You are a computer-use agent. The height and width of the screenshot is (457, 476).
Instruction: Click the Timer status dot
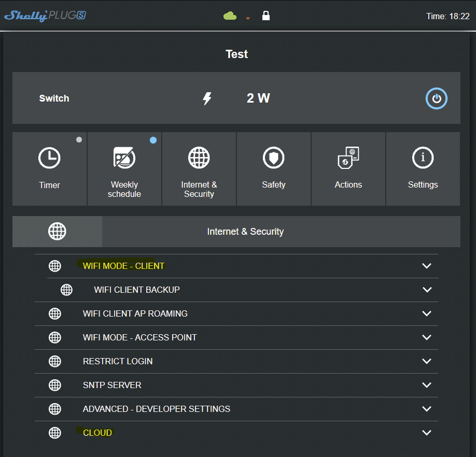(x=79, y=140)
